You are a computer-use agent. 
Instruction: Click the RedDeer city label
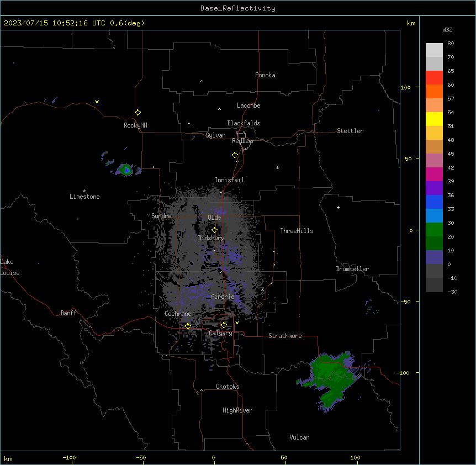click(243, 141)
